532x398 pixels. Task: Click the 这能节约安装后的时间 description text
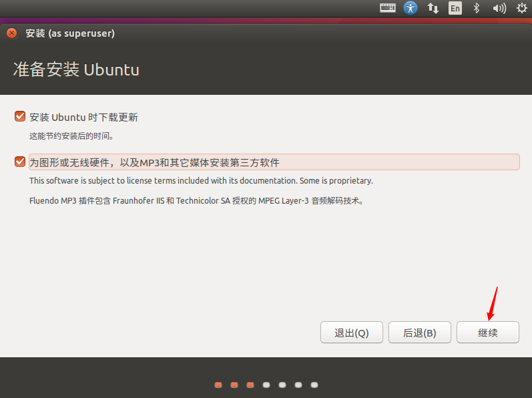tap(71, 136)
